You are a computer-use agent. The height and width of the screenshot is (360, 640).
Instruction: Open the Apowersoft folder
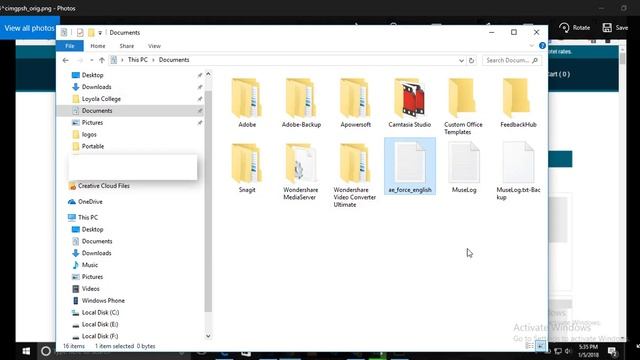(x=355, y=103)
